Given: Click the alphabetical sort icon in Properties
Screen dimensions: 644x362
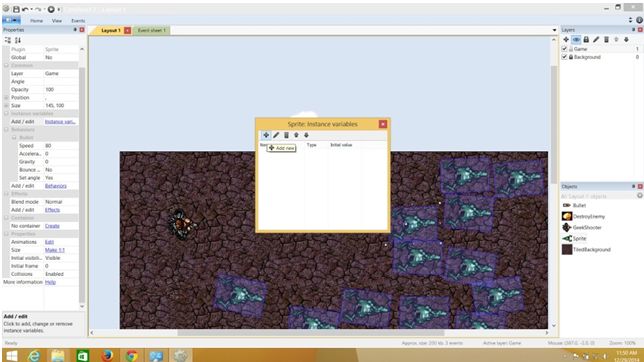Looking at the screenshot, I should (18, 40).
